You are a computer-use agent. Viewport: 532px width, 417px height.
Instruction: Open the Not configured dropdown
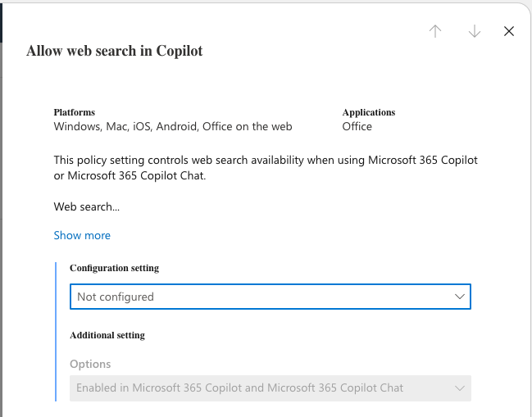262,297
